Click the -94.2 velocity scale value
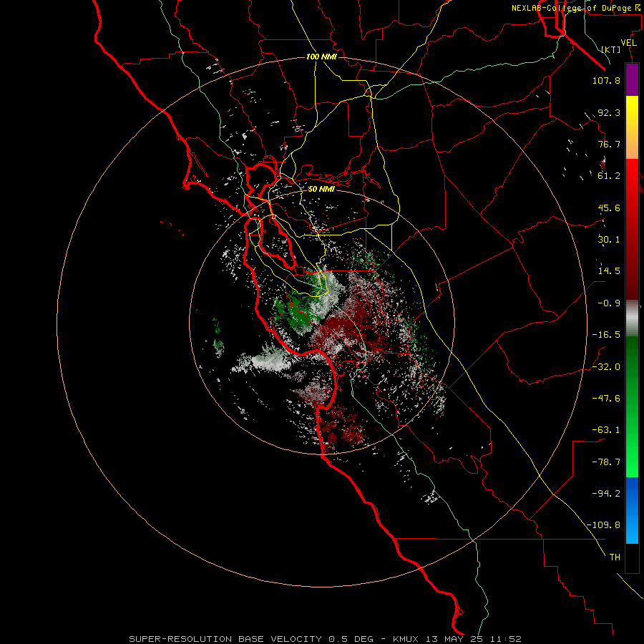 coord(606,494)
